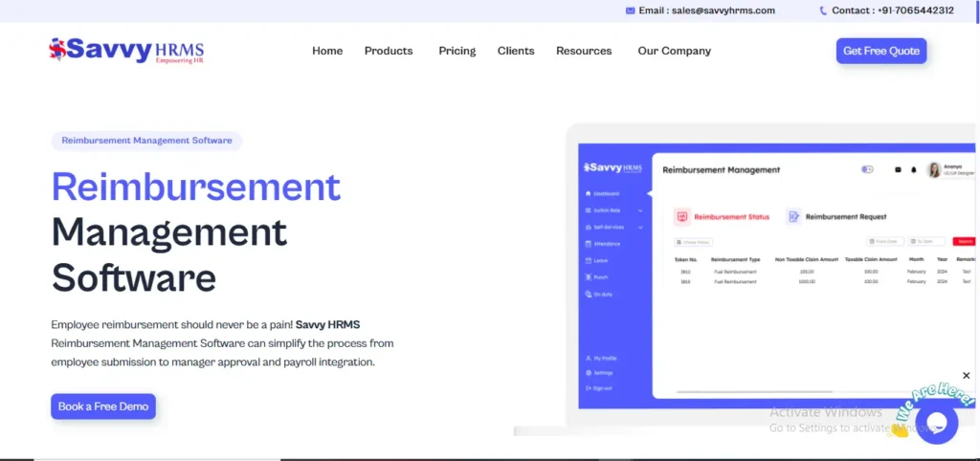
Task: Expand Self-Services chevron in preview sidebar
Action: click(640, 228)
